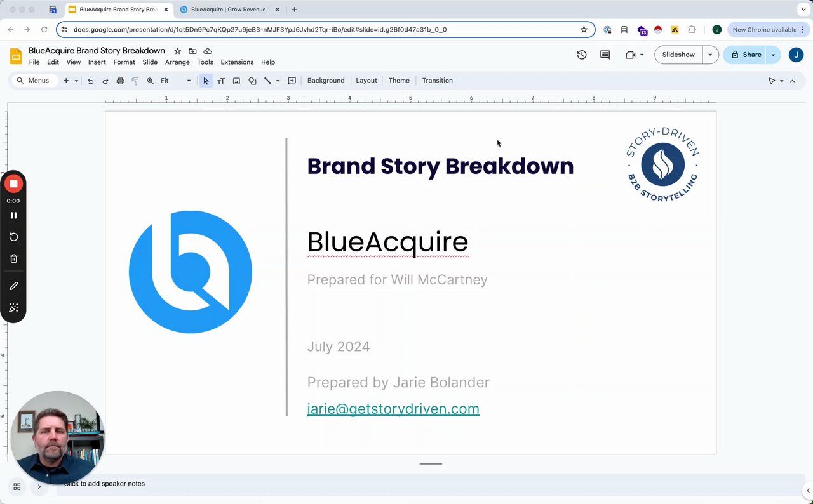This screenshot has height=504, width=813.
Task: Open the camera options dropdown arrow
Action: tap(642, 55)
